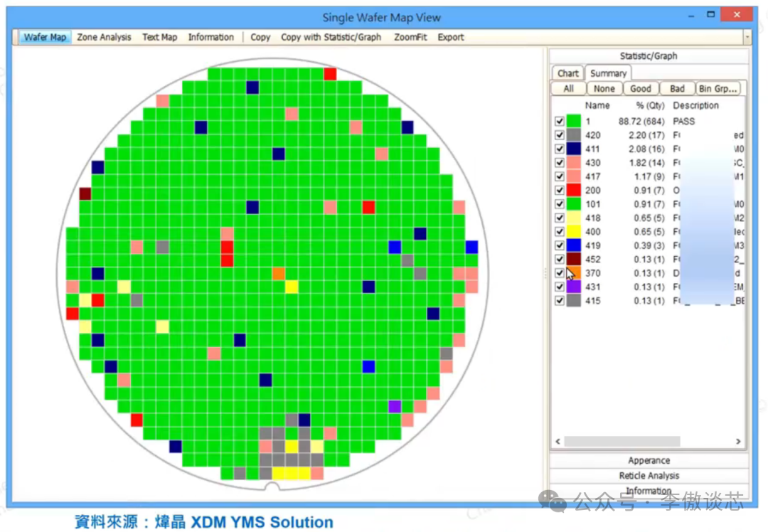The image size is (768, 532).
Task: Toggle the bin 430 checkbox
Action: pos(560,163)
